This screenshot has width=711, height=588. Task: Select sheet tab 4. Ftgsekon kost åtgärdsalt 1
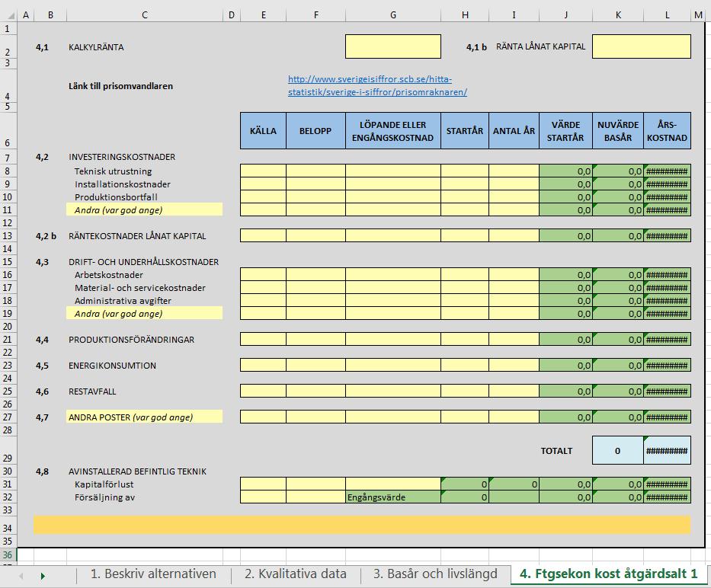tap(608, 574)
